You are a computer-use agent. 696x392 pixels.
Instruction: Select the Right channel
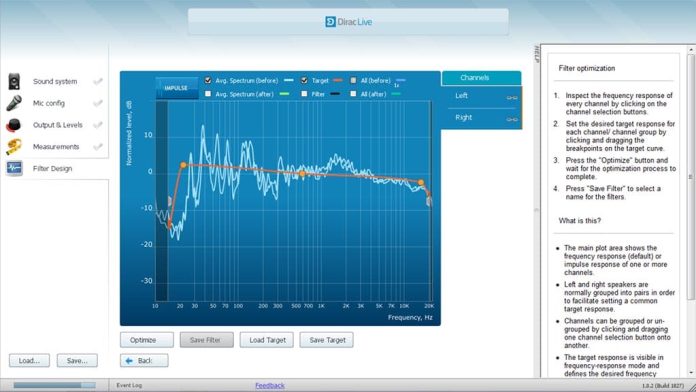tap(482, 118)
